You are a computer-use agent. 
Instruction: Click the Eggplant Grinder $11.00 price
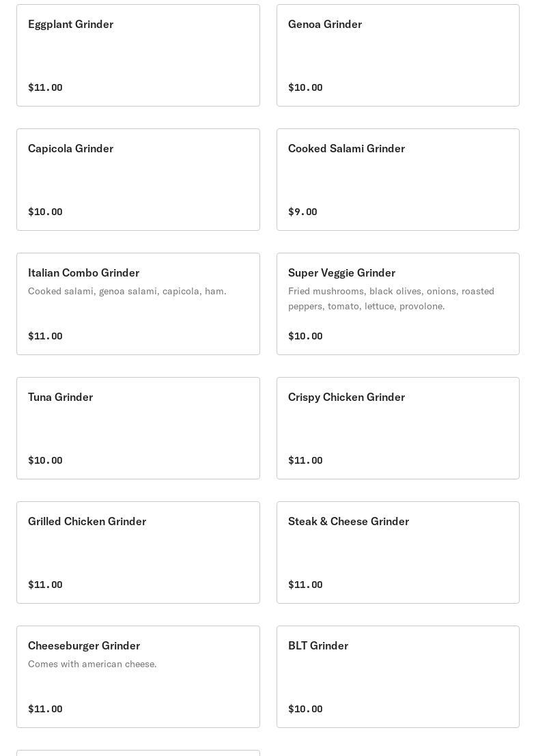(45, 87)
